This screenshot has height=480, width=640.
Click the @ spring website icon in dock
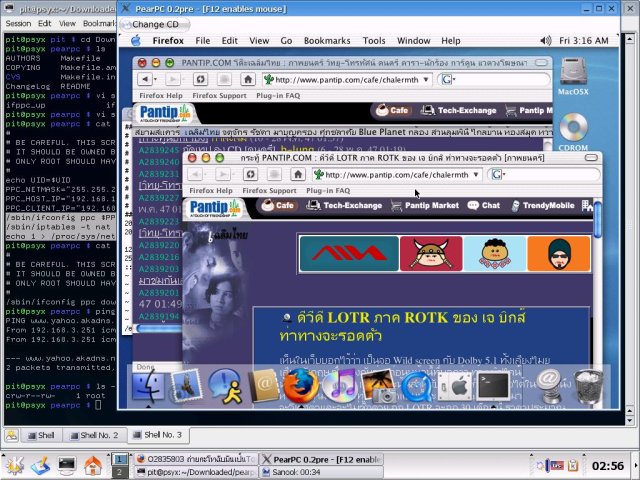(x=549, y=387)
